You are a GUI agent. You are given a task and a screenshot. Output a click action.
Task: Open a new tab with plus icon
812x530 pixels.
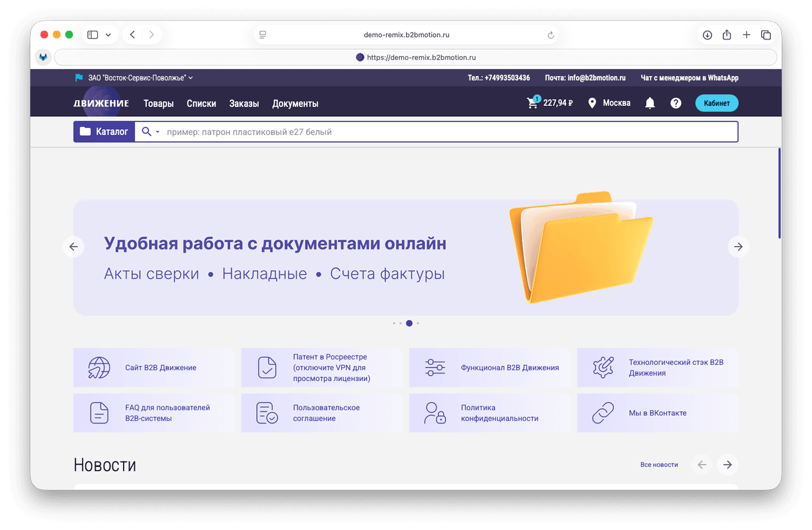click(746, 35)
